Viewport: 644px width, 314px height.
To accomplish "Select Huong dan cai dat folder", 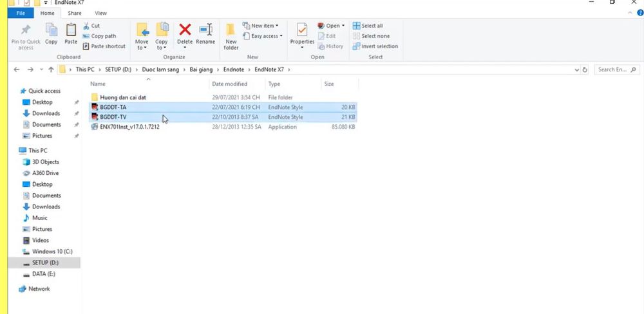I will click(x=223, y=97).
